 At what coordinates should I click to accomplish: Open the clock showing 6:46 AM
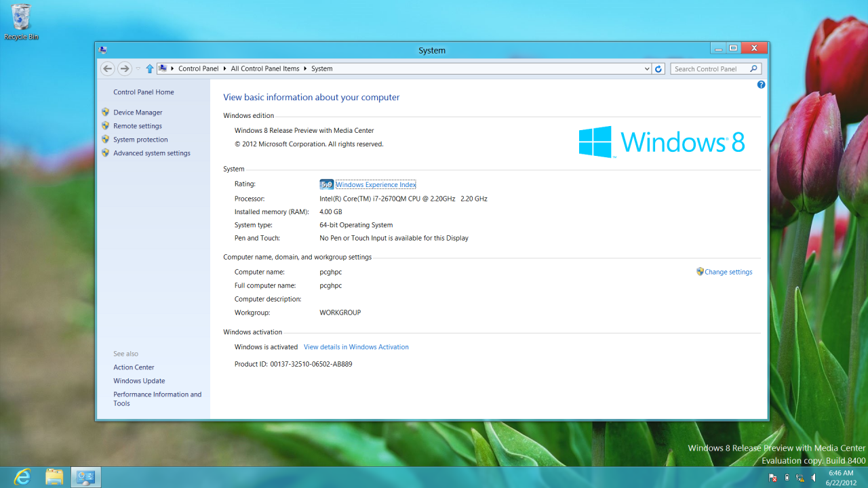click(841, 478)
